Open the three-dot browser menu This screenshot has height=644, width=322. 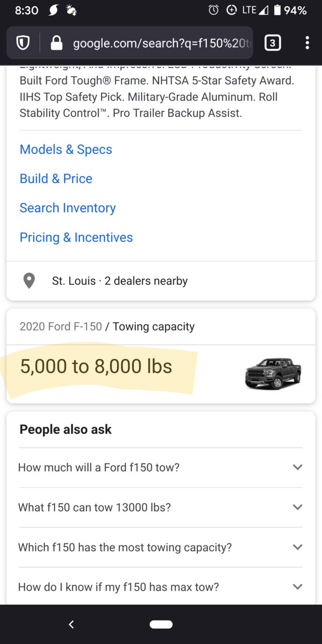click(307, 43)
